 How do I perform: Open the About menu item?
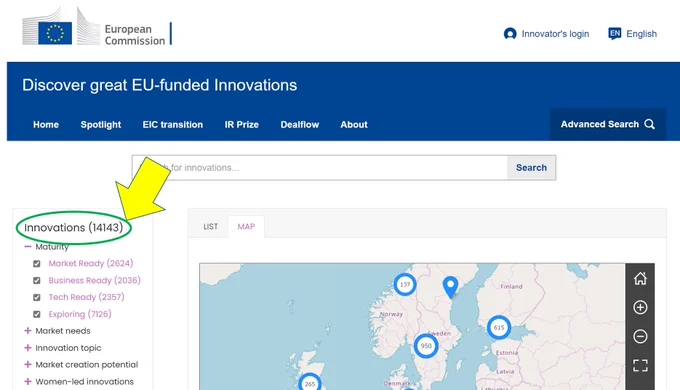354,125
